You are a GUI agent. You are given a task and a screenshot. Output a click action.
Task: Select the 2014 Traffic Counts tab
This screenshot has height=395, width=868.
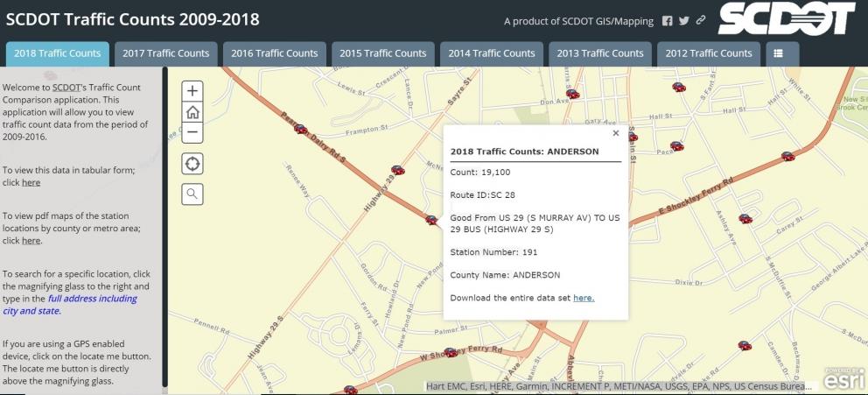click(492, 53)
